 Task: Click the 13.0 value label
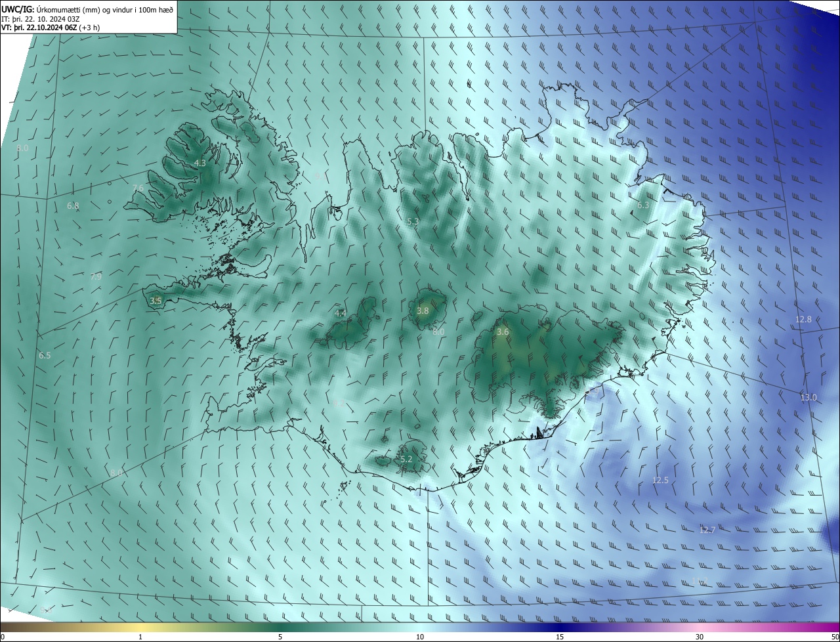coord(808,397)
